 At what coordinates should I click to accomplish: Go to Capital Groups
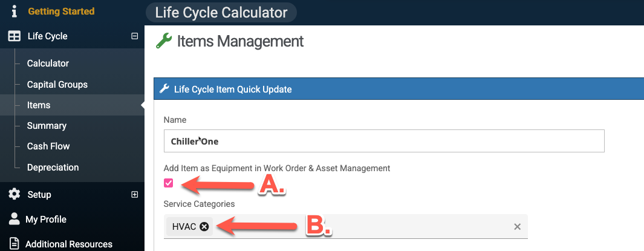57,85
